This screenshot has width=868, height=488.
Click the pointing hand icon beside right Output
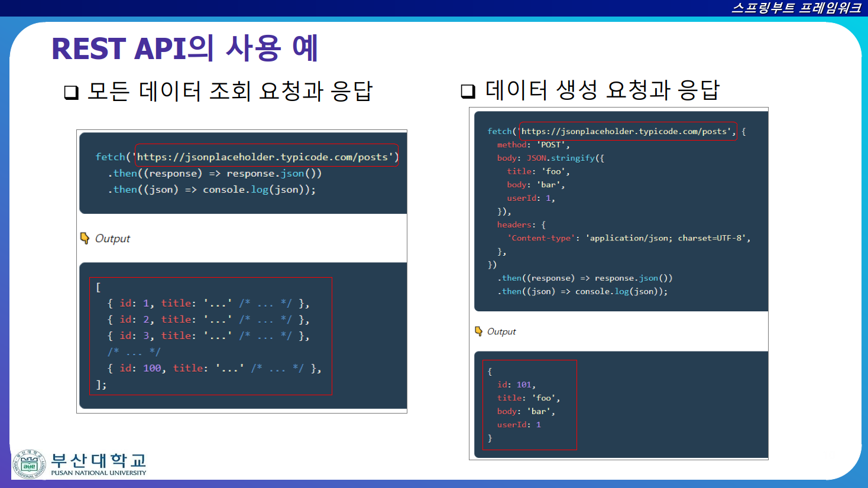[479, 331]
